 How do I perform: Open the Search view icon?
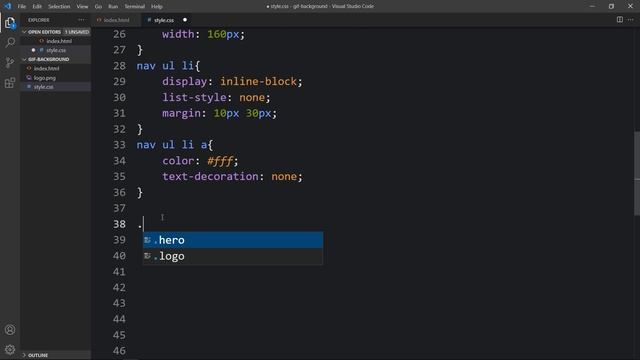click(10, 42)
